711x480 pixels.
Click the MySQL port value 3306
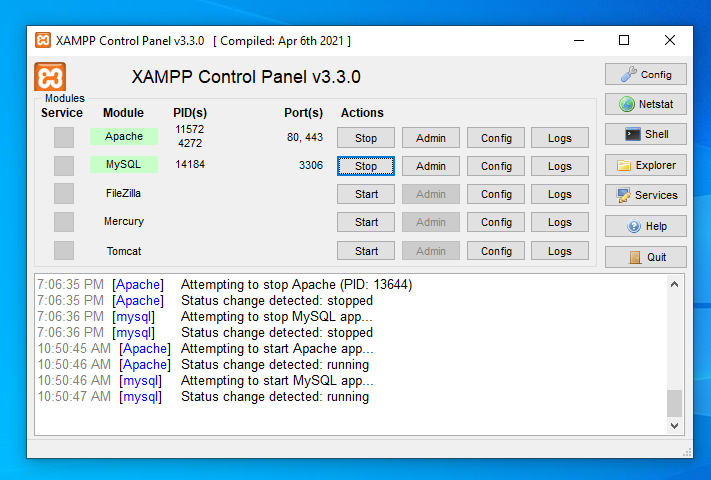311,165
